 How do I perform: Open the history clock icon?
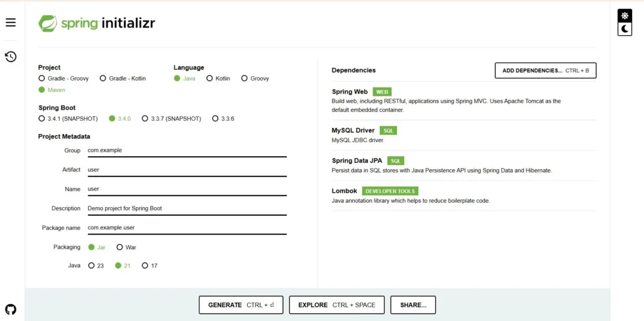click(x=11, y=57)
